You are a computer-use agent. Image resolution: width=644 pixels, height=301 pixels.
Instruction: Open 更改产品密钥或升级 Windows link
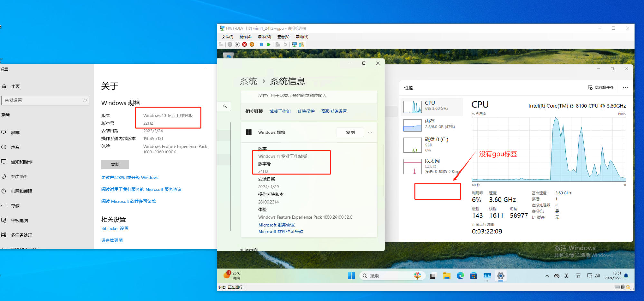tap(130, 178)
